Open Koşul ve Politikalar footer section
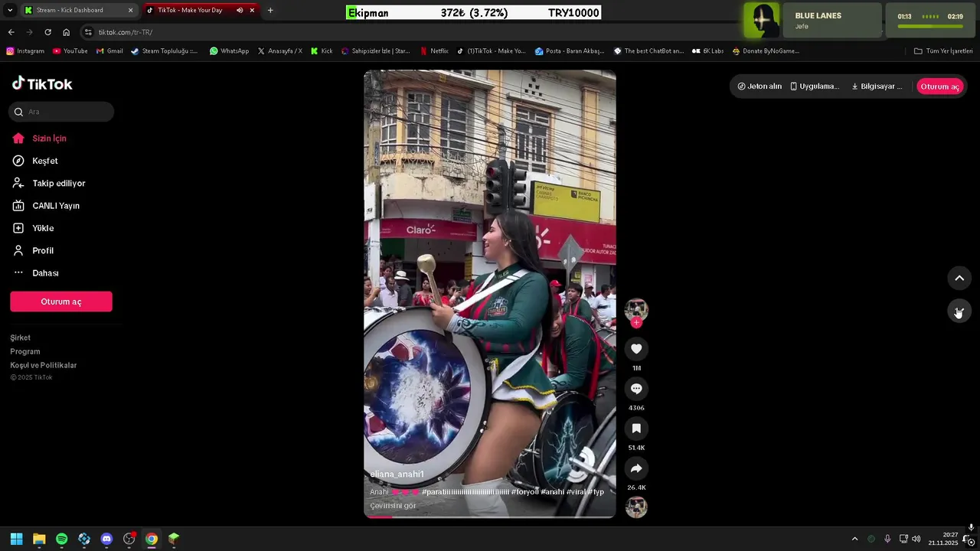980x551 pixels. tap(44, 365)
